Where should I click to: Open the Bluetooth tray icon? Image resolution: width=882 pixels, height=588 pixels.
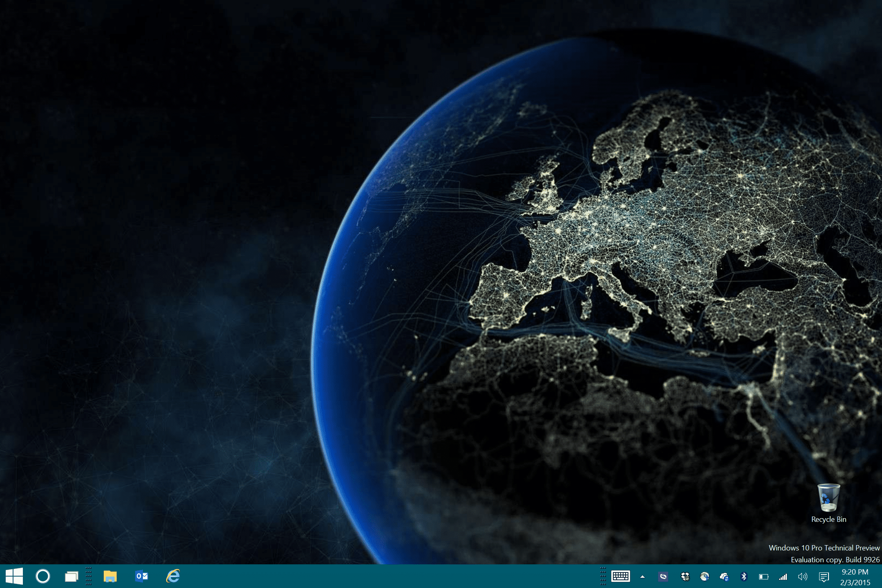coord(744,577)
